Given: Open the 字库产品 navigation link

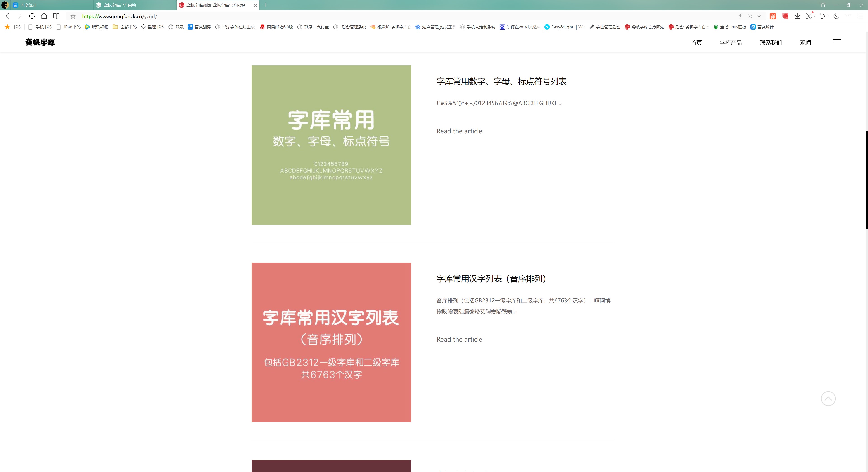Looking at the screenshot, I should [x=731, y=42].
